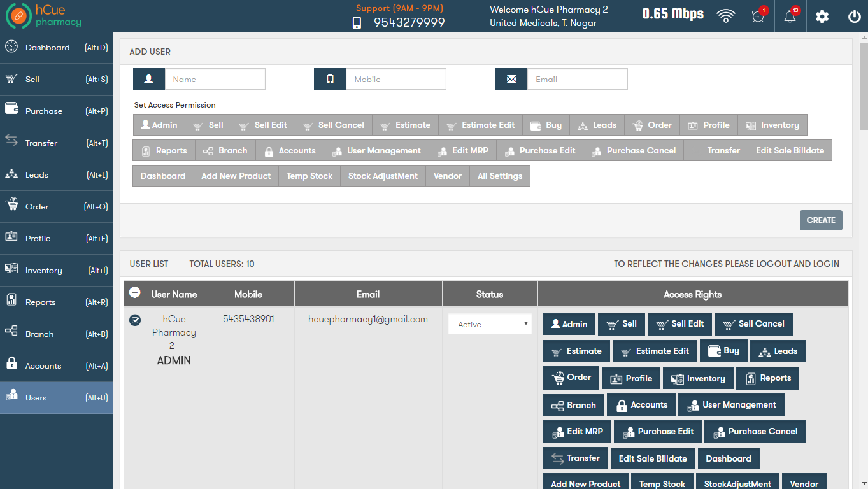Click the hCue pharmacy logo
868x489 pixels.
(44, 16)
